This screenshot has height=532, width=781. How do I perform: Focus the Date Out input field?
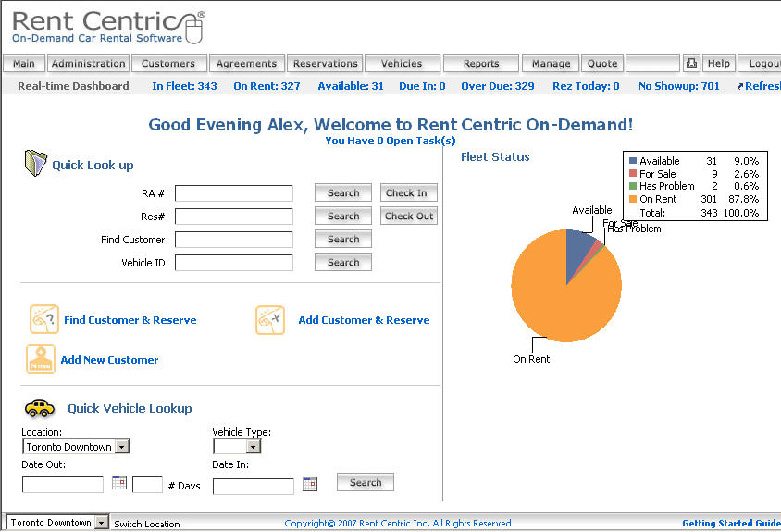[x=63, y=485]
